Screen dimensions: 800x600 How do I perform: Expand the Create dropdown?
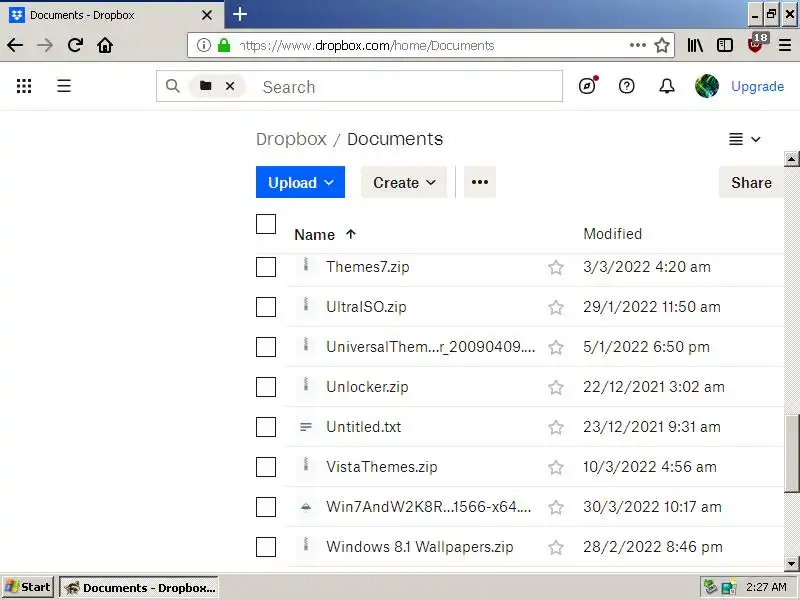[404, 182]
